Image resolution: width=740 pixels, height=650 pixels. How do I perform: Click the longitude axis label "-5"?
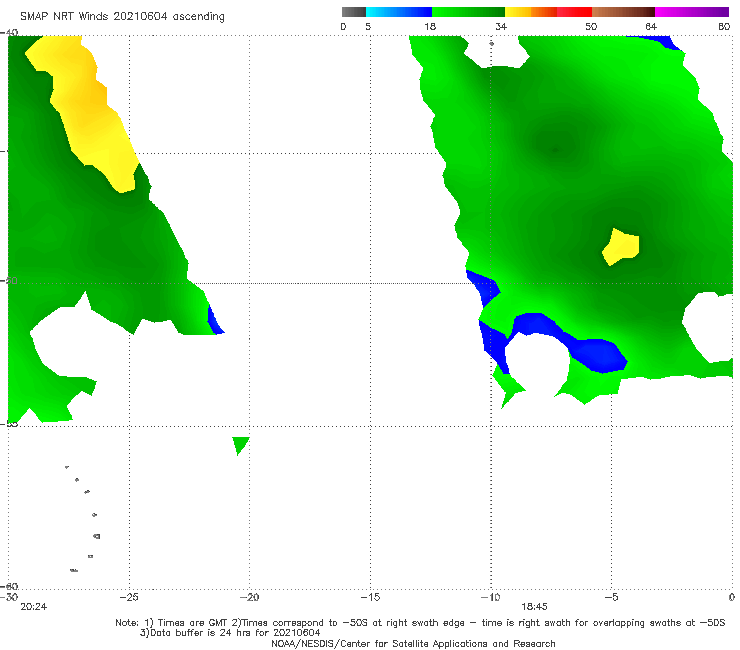(611, 597)
